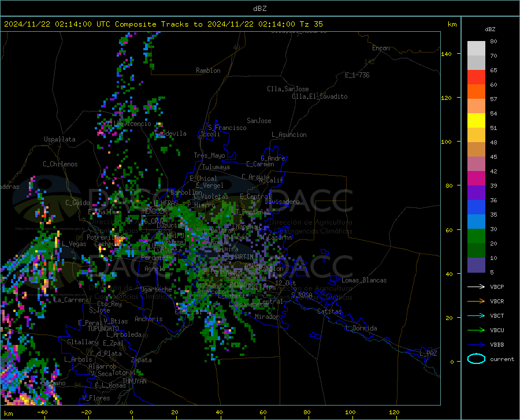Click the 'dBZ' title at top
520x420 pixels.
click(259, 9)
